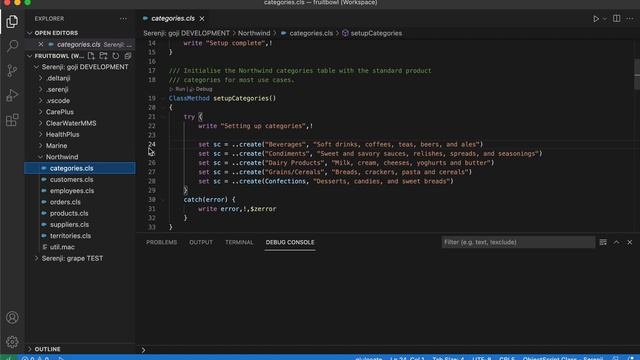The height and width of the screenshot is (360, 640).
Task: Open the run button dropdown arrow
Action: pos(605,19)
